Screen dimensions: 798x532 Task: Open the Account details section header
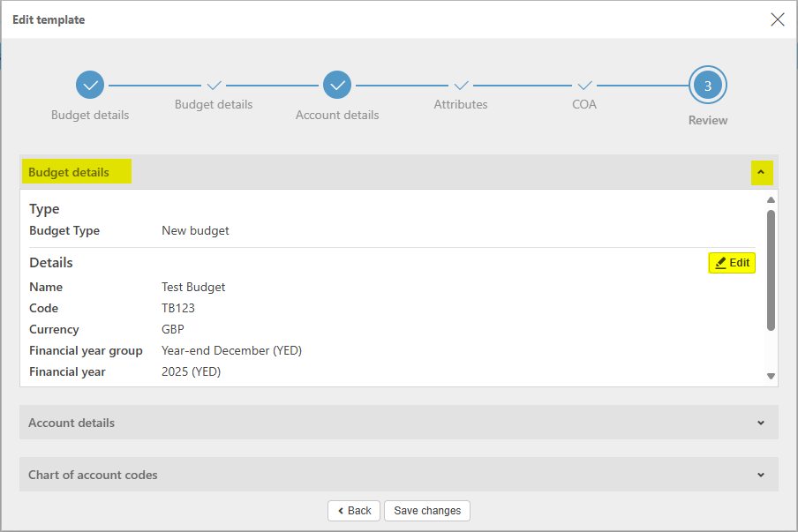click(72, 423)
